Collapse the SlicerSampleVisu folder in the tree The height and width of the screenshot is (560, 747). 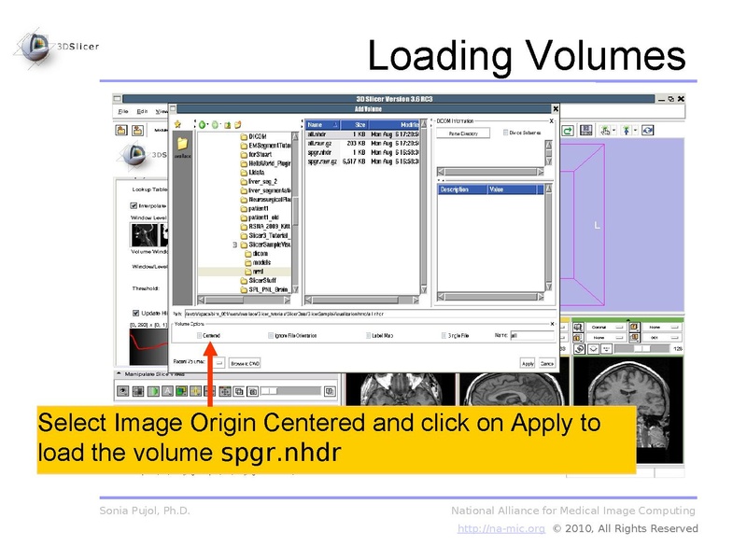(x=235, y=245)
